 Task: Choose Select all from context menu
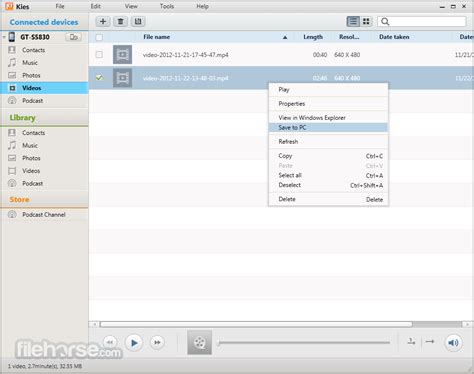(x=328, y=175)
